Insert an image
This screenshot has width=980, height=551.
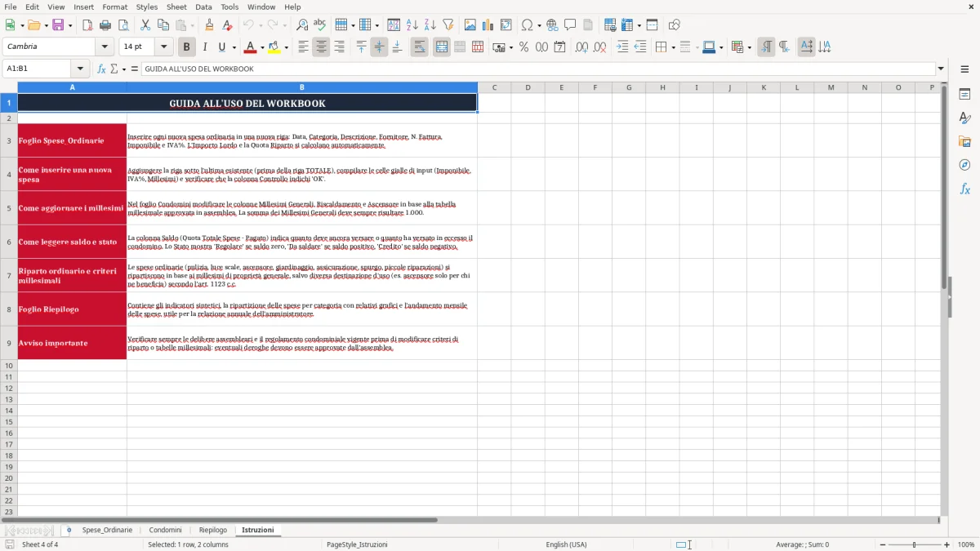point(470,25)
